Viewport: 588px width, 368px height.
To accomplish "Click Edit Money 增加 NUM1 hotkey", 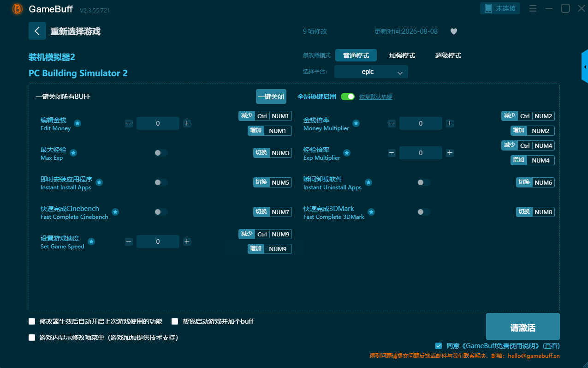I will point(270,131).
